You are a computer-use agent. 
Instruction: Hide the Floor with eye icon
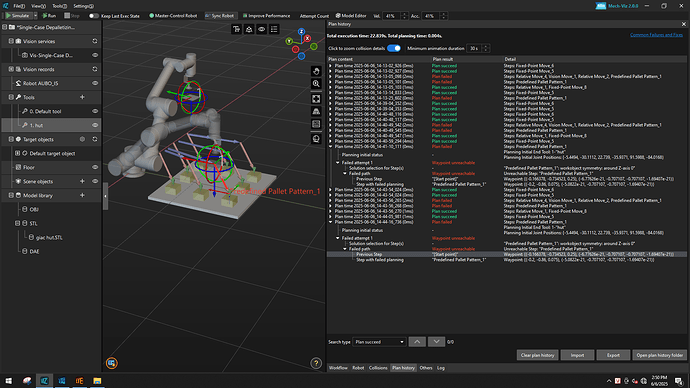click(x=95, y=167)
